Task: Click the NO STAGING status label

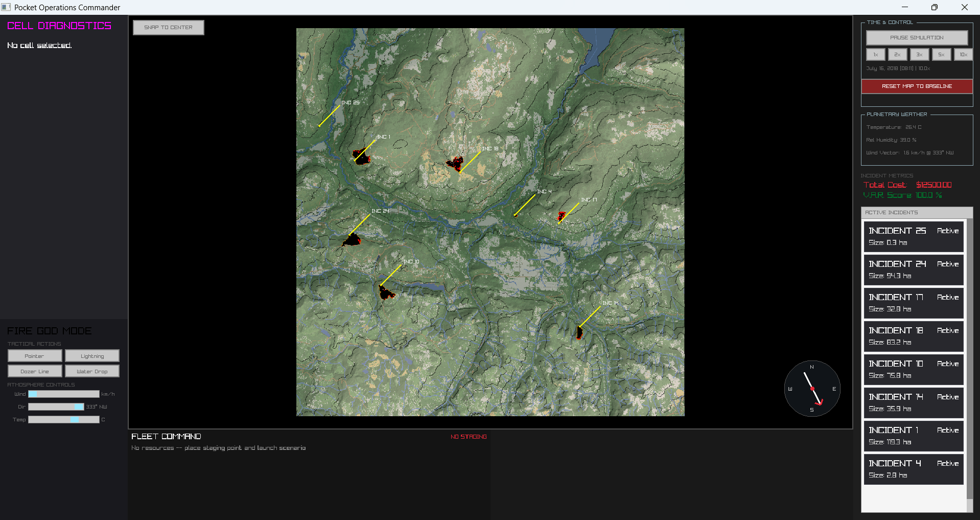Action: click(x=469, y=437)
